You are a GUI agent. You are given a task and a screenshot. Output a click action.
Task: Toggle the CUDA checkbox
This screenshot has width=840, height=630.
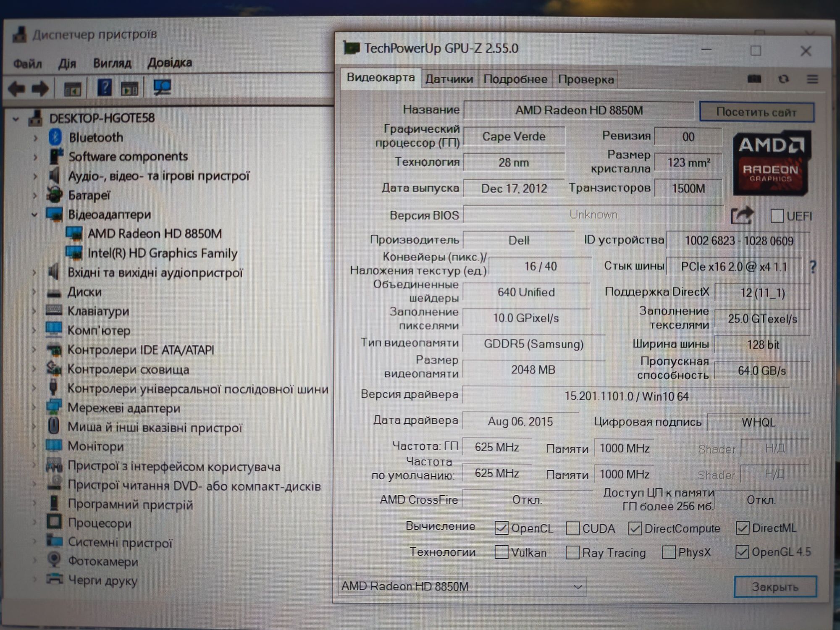572,528
